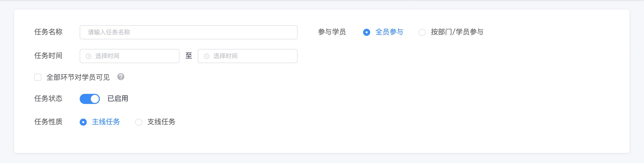Click the 任务性质 field label

tap(48, 122)
